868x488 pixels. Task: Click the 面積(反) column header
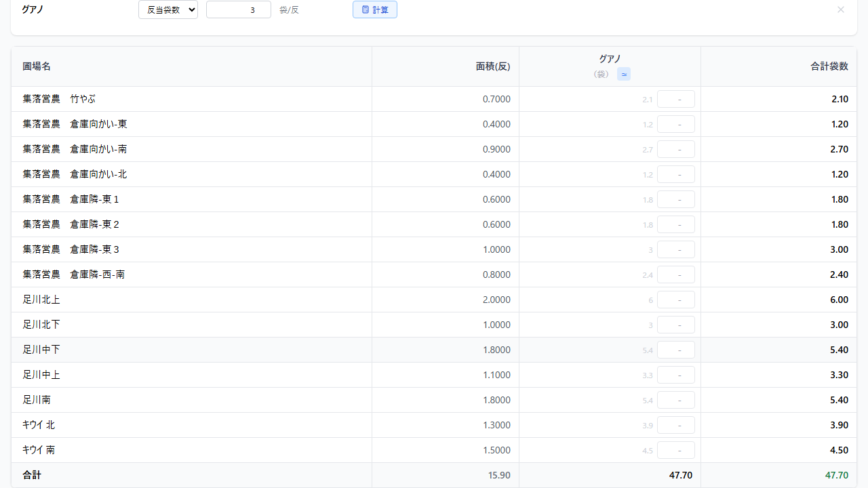coord(492,66)
